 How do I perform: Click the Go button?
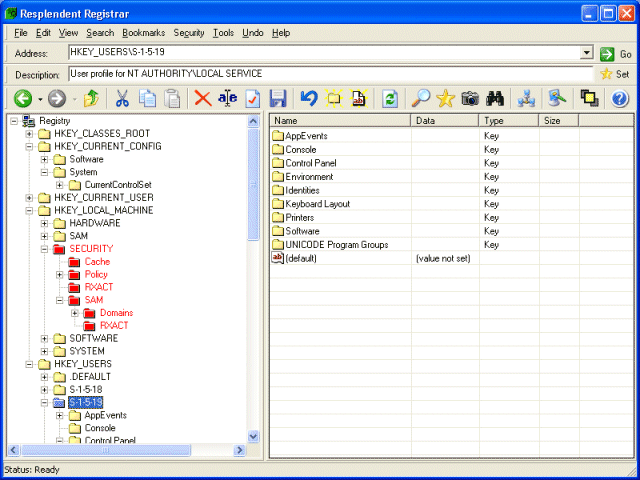(616, 53)
